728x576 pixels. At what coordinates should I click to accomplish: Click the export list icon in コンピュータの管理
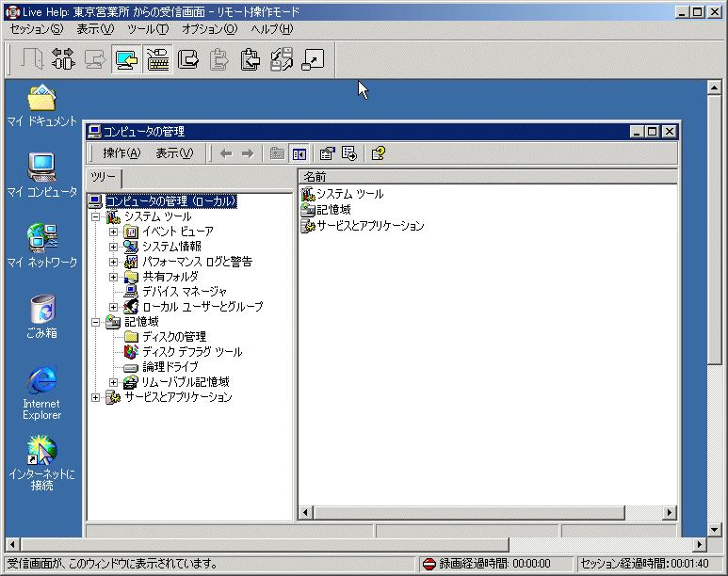(349, 153)
